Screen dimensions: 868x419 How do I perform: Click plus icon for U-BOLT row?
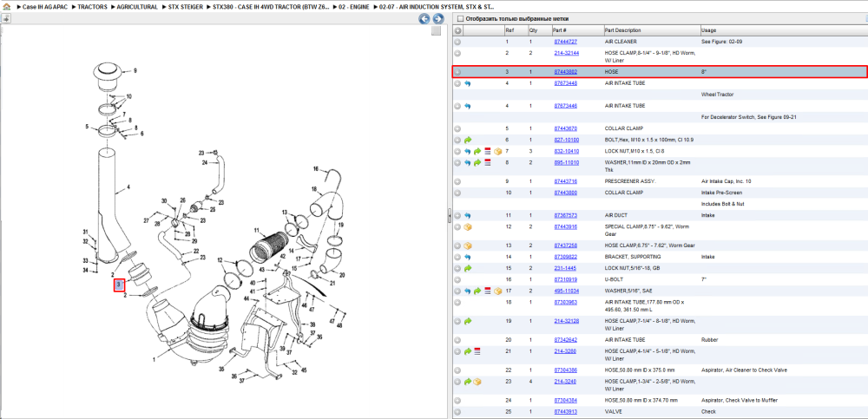point(457,279)
